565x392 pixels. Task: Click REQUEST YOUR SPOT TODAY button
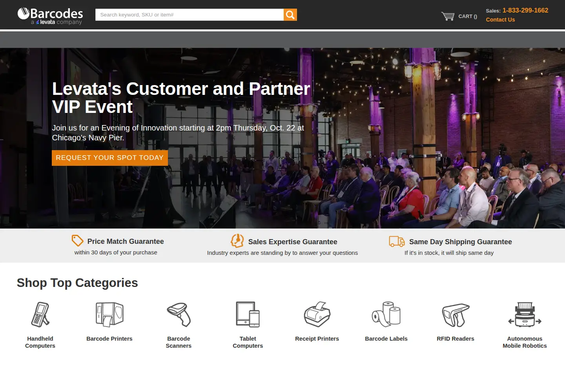110,158
